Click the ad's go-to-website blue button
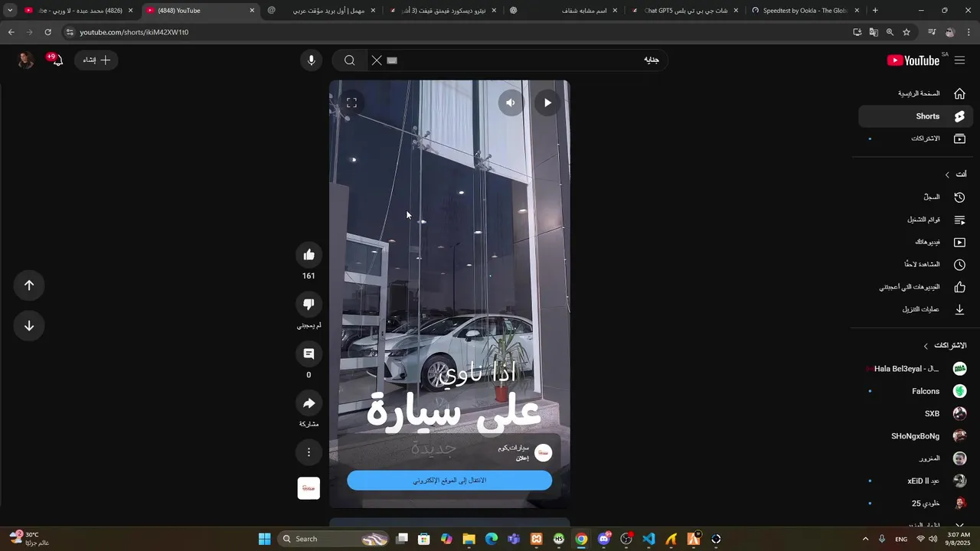 coord(449,481)
